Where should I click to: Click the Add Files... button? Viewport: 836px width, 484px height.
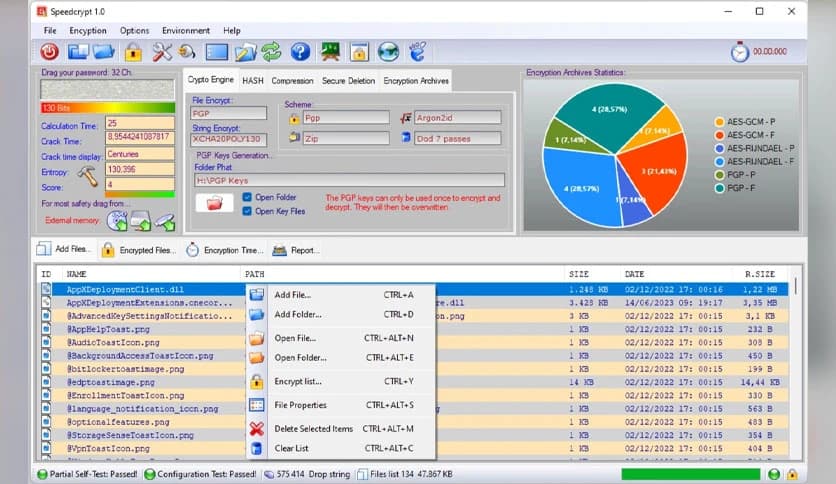pyautogui.click(x=63, y=249)
